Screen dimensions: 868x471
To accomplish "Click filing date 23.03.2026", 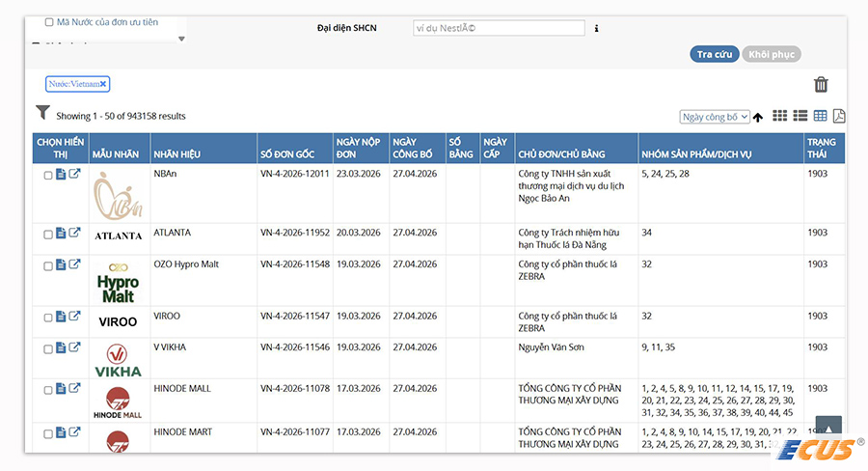I will (358, 174).
